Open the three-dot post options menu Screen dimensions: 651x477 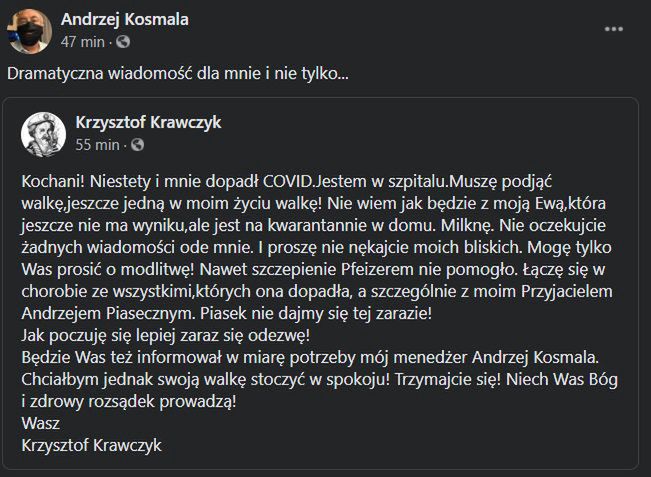tap(614, 30)
